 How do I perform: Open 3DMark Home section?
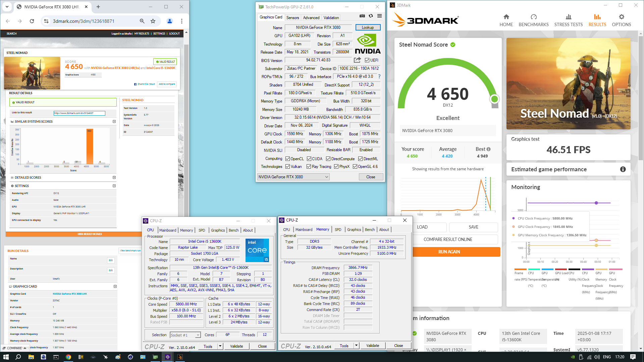[506, 20]
